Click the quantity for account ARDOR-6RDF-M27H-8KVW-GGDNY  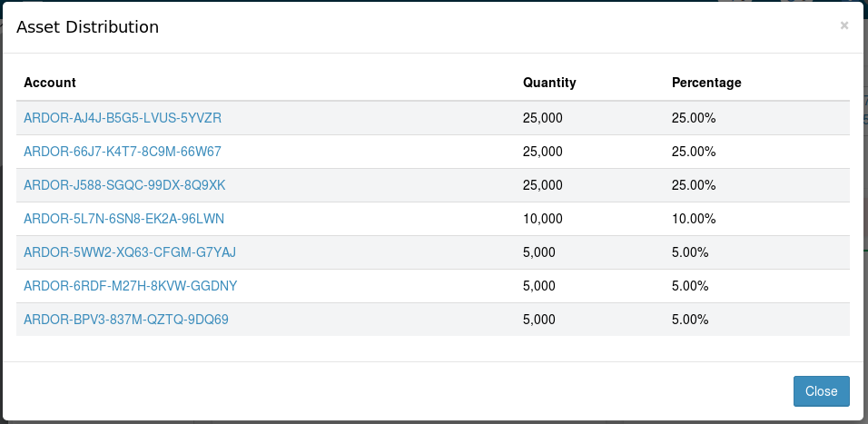(x=539, y=286)
